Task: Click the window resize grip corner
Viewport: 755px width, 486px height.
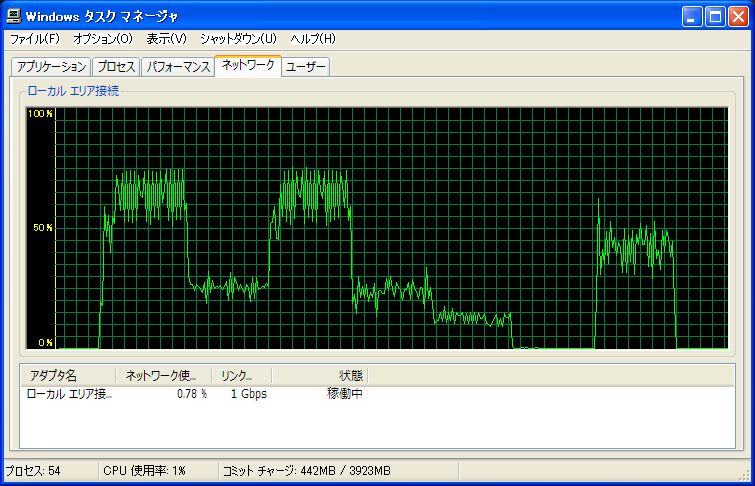Action: (744, 475)
